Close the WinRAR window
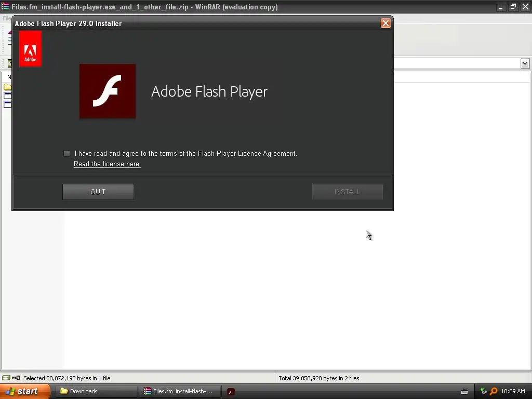Image resolution: width=532 pixels, height=399 pixels. point(525,7)
